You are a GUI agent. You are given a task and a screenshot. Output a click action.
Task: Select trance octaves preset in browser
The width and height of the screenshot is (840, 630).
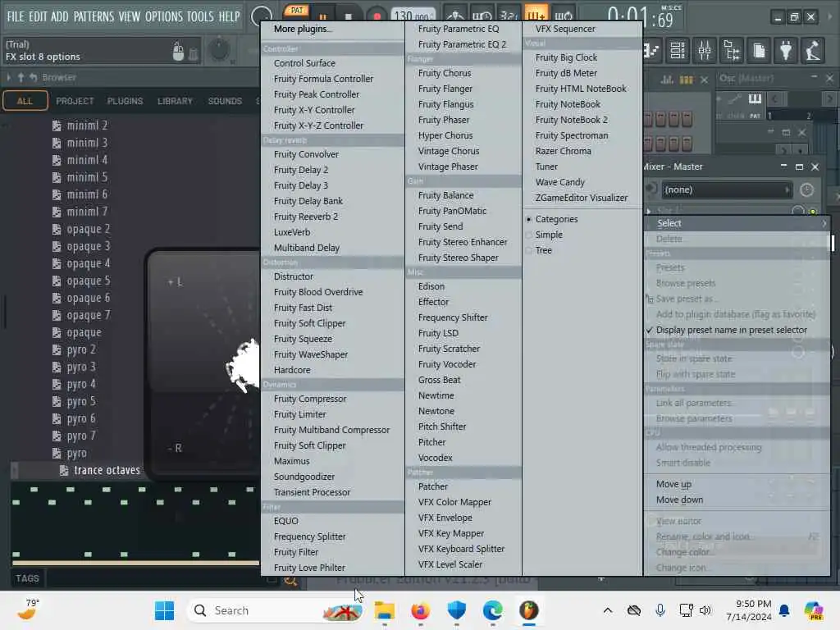(x=107, y=470)
